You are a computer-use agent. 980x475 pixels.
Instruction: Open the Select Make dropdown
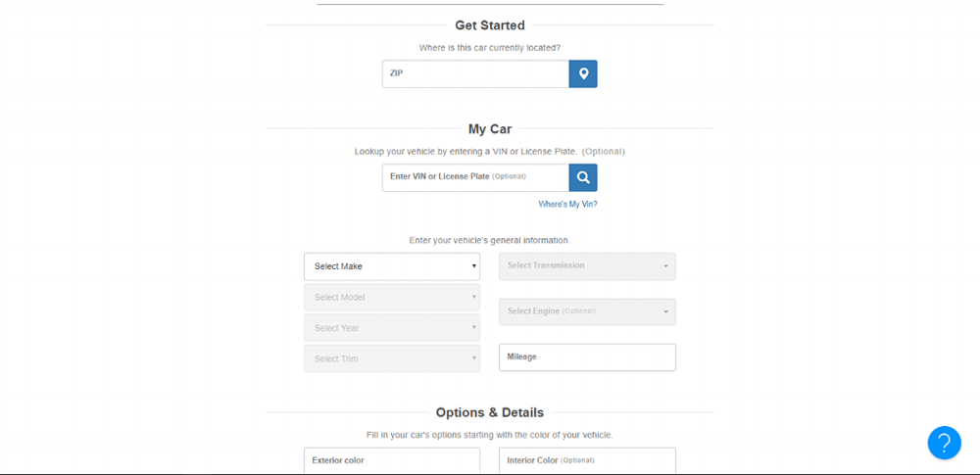tap(392, 266)
